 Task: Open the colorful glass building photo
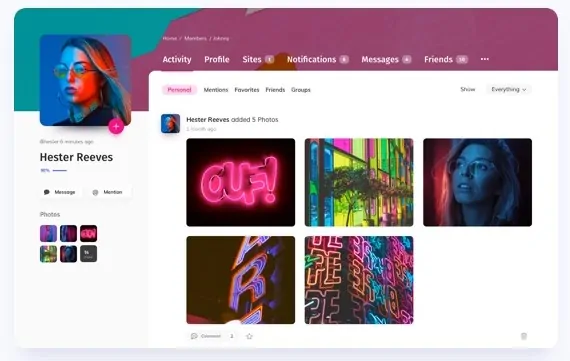pos(359,182)
